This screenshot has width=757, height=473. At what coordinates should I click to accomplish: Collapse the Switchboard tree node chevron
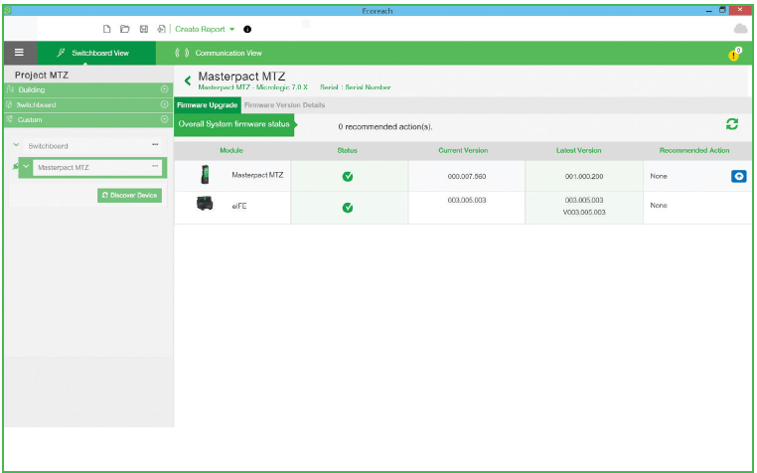pos(16,145)
